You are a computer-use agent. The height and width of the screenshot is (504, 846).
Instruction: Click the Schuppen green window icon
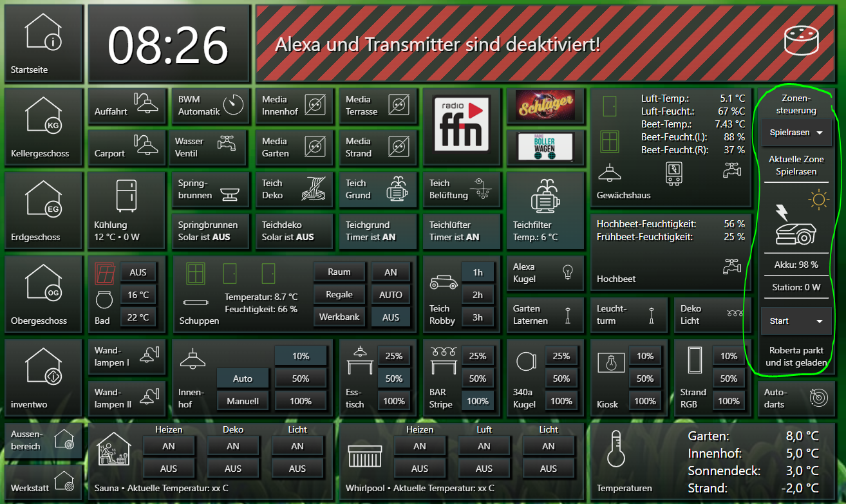point(195,273)
